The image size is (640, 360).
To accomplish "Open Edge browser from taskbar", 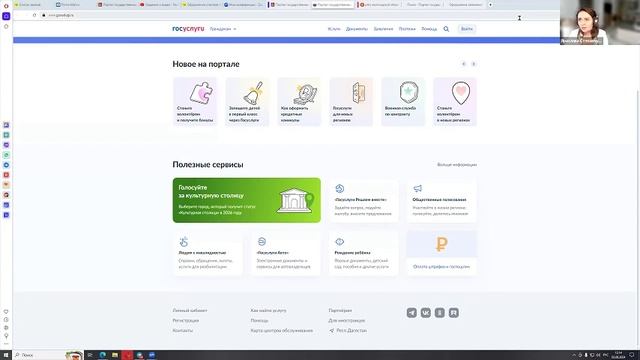I will [x=102, y=355].
